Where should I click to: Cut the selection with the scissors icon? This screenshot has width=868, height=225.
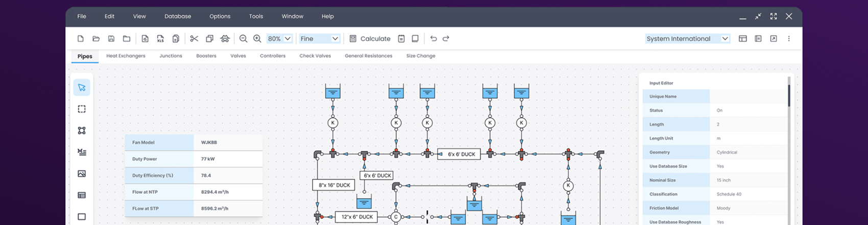194,38
